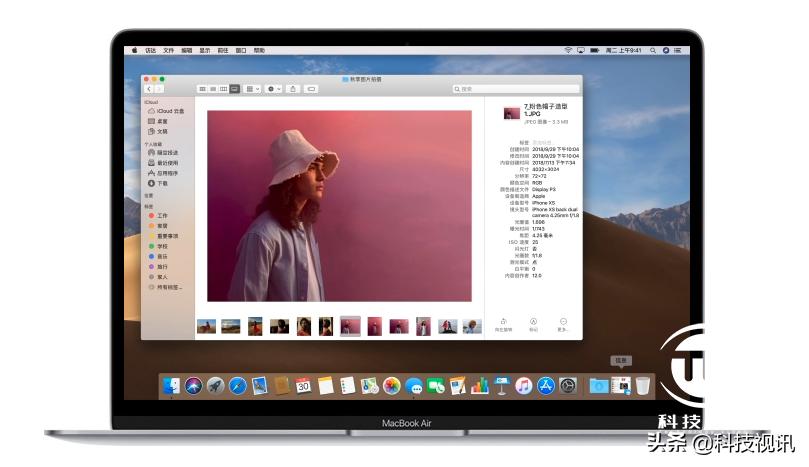809x467 pixels.
Task: Switch Finder to icon view
Action: 202,89
